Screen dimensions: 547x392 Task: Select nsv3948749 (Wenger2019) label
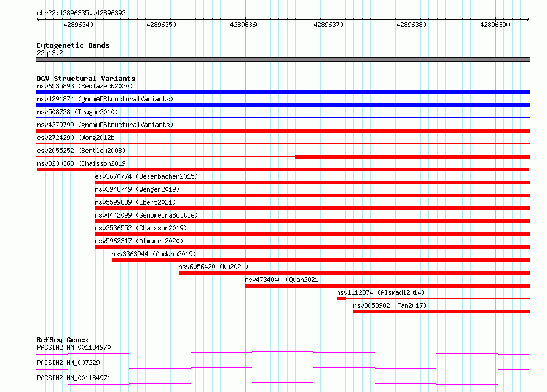(x=137, y=189)
